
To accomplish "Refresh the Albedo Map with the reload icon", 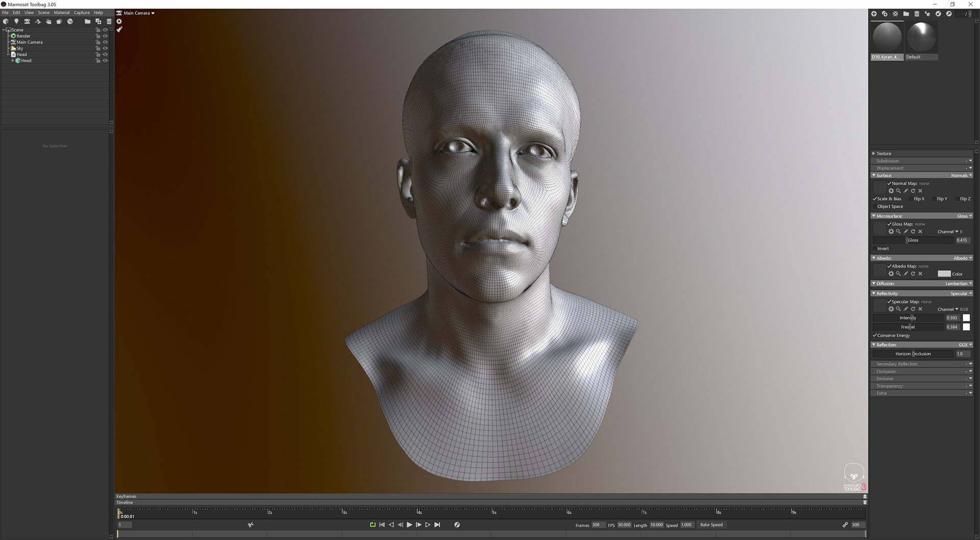I will 913,274.
